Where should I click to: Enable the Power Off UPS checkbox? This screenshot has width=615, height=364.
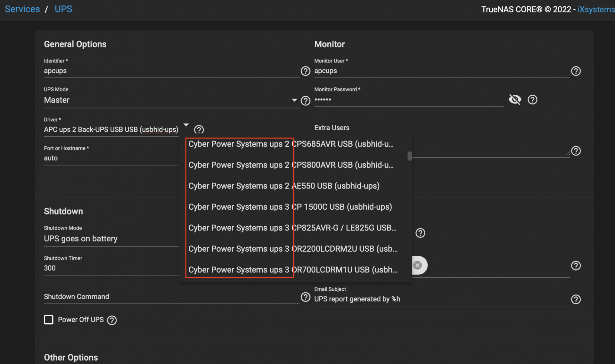click(x=49, y=320)
